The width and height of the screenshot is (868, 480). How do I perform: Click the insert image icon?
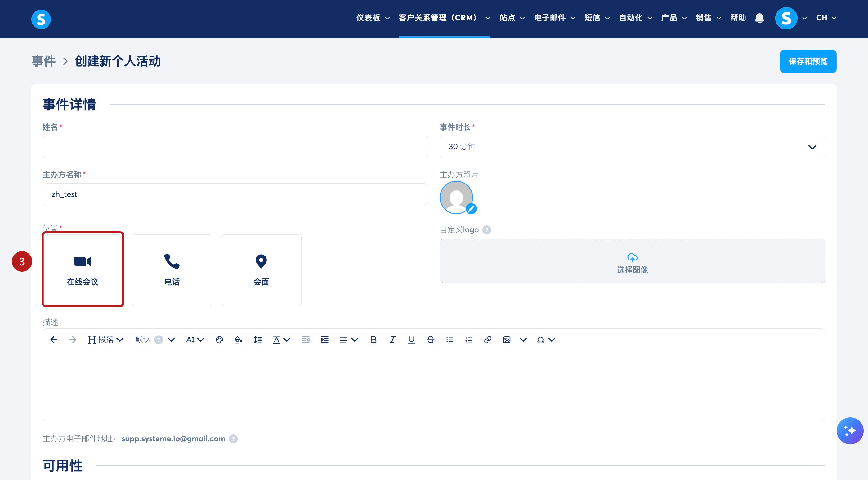tap(507, 340)
